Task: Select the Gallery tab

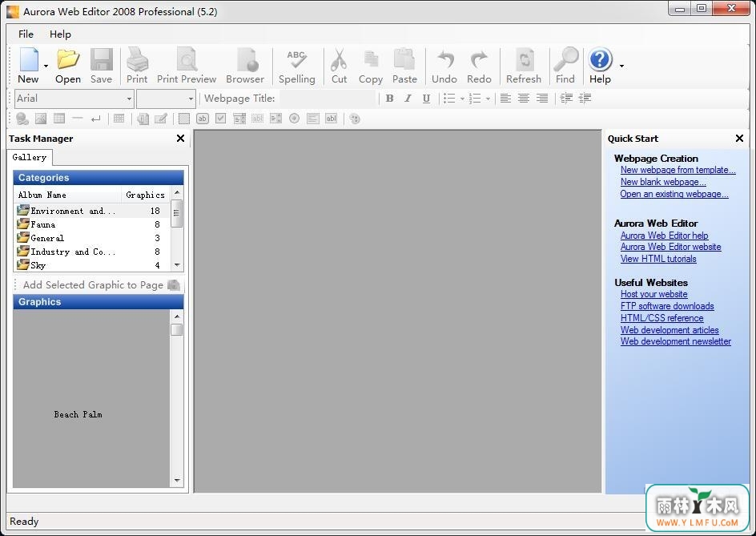Action: 30,157
